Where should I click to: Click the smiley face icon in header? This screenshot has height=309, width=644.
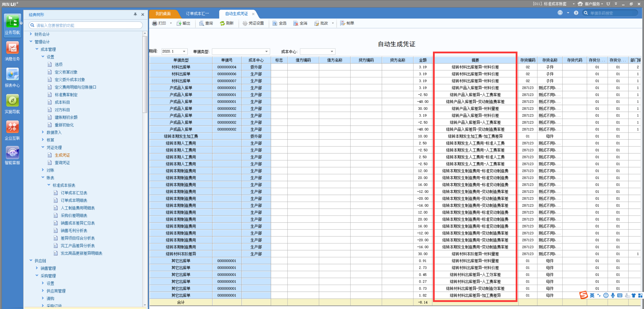pos(560,13)
